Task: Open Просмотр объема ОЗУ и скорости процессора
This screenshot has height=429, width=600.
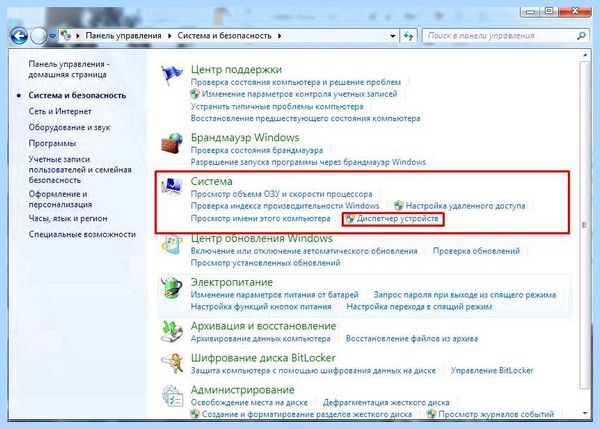Action: (x=281, y=194)
